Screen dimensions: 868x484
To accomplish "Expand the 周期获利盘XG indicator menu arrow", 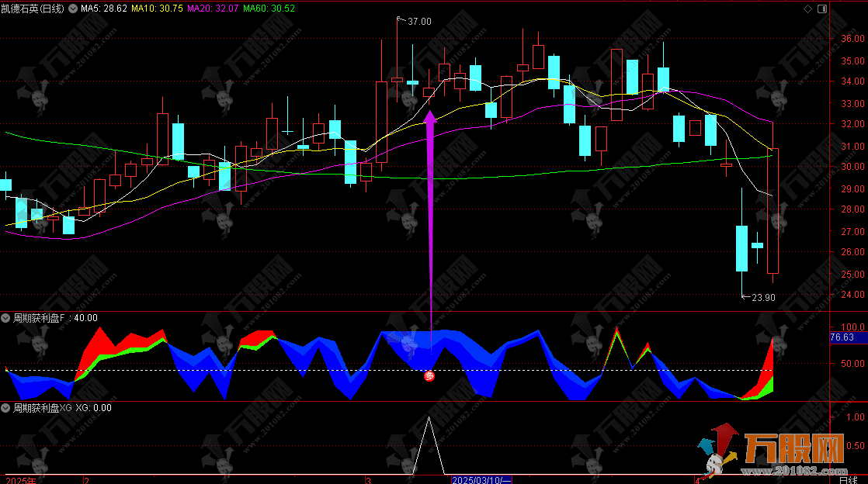I will point(5,408).
